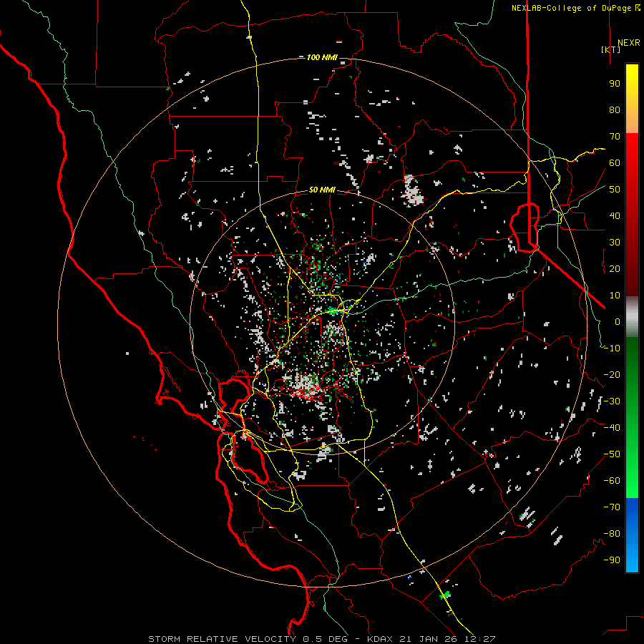Select the -50 value on velocity scale

point(612,454)
